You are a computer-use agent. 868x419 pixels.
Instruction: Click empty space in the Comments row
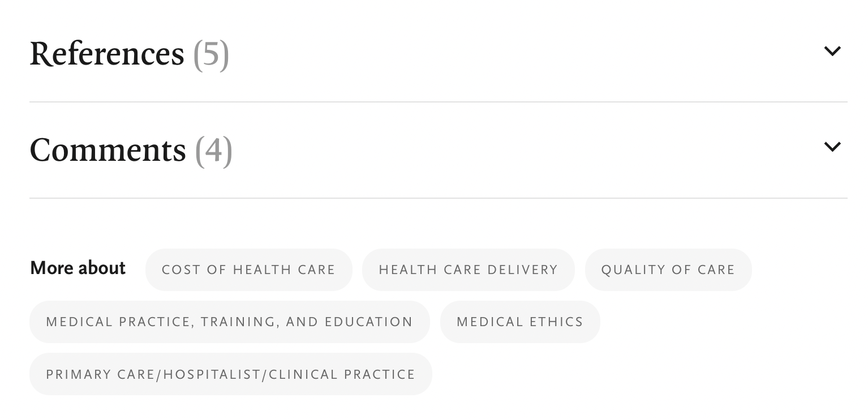click(509, 150)
